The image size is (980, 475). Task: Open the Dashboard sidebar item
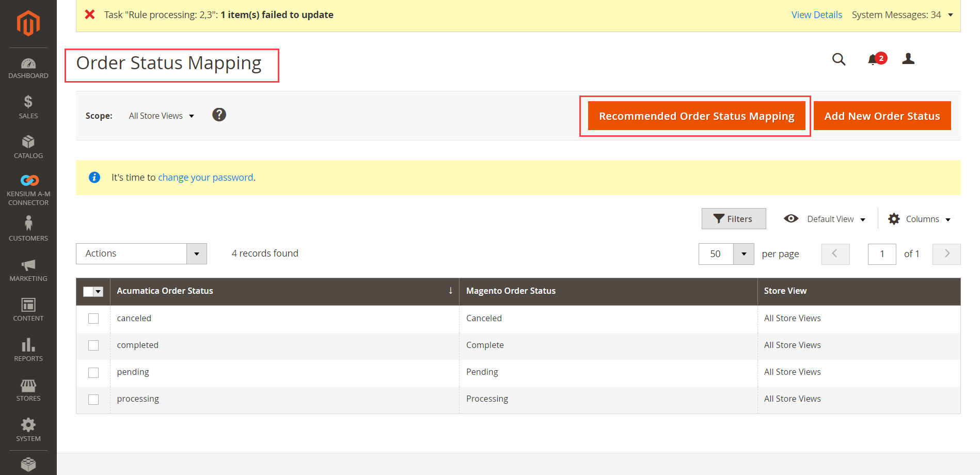[x=28, y=69]
